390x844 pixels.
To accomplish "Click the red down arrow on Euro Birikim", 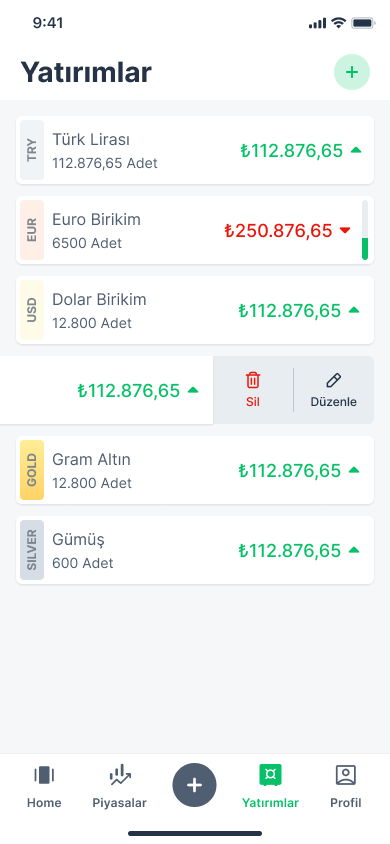I will pyautogui.click(x=345, y=230).
